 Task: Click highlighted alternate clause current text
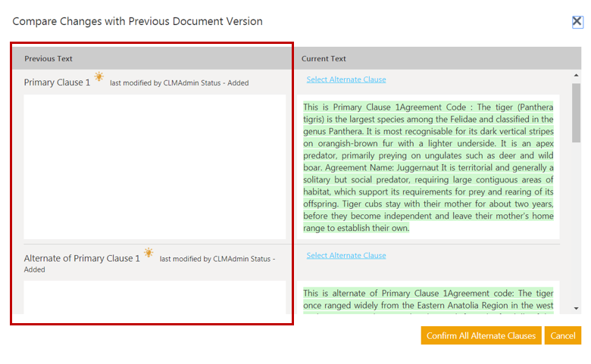[x=428, y=299]
